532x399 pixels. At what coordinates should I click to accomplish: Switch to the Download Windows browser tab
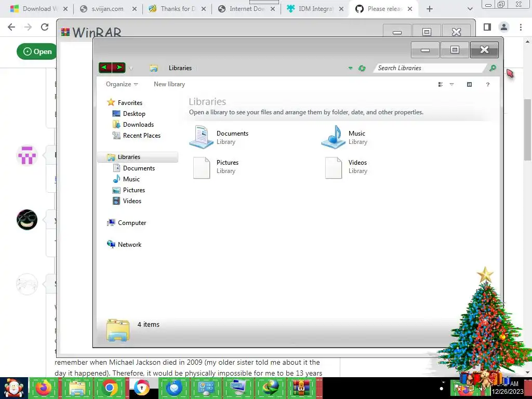pos(38,9)
